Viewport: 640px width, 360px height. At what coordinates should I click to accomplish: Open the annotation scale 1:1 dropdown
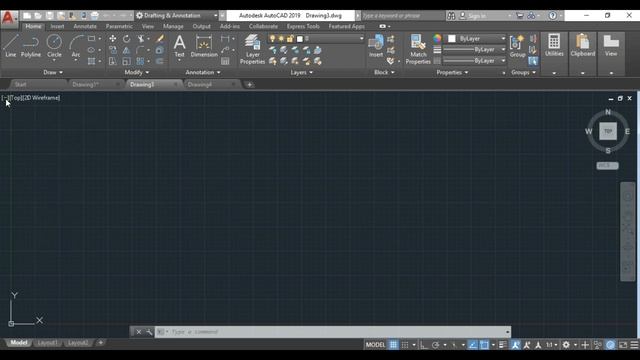[552, 345]
